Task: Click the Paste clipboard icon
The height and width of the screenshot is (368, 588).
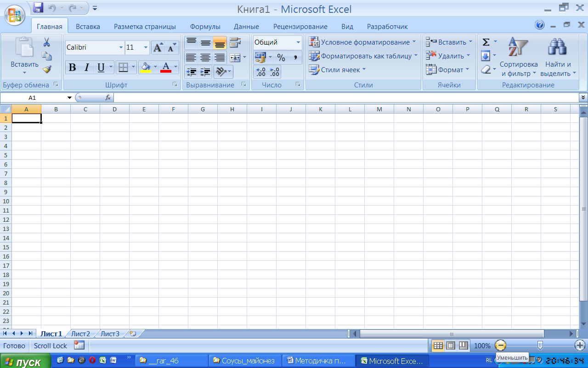Action: coord(24,47)
